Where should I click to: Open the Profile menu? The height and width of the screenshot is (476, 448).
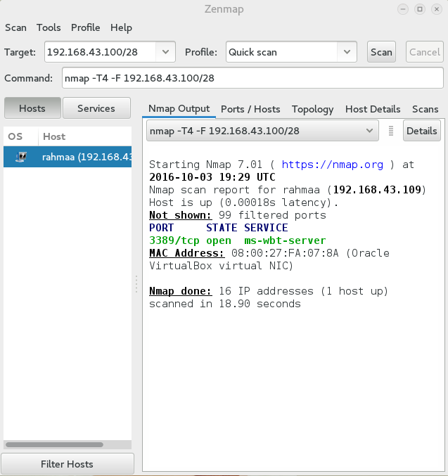coord(85,27)
